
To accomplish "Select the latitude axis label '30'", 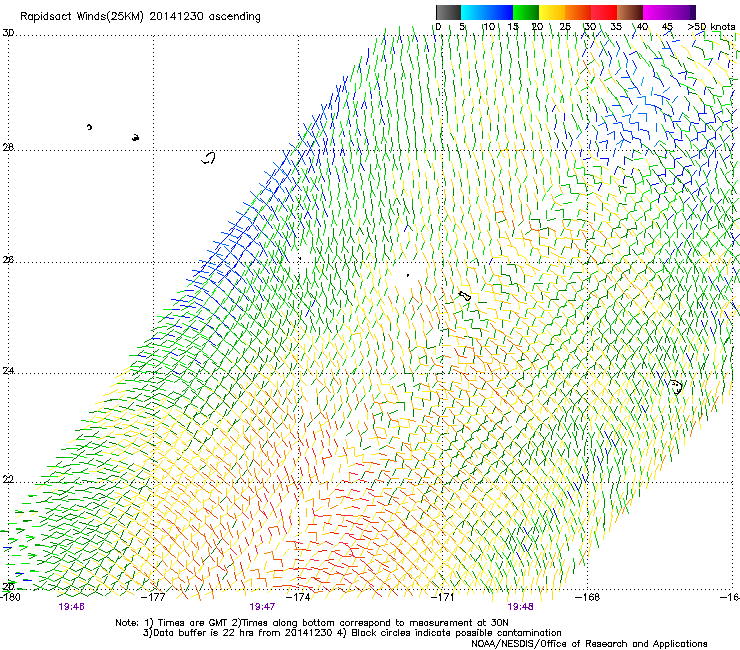I will pos(8,33).
